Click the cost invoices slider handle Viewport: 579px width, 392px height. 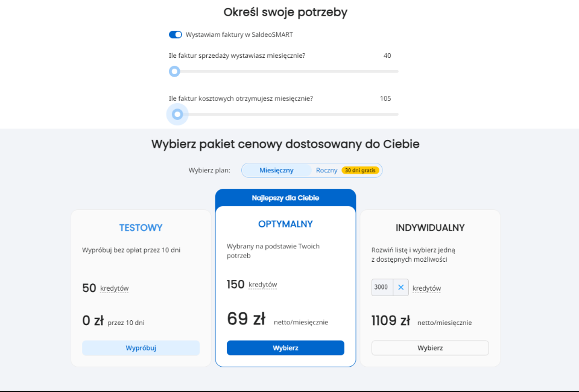point(177,115)
